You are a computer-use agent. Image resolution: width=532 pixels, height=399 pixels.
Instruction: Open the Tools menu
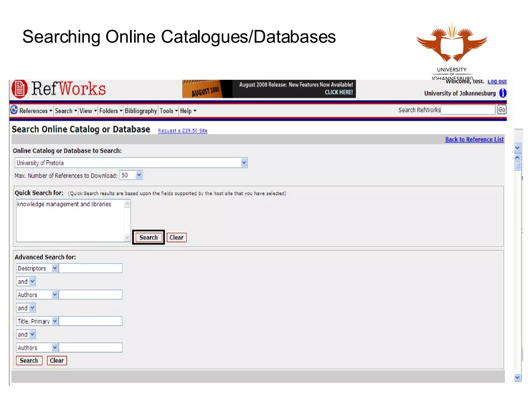(x=169, y=111)
